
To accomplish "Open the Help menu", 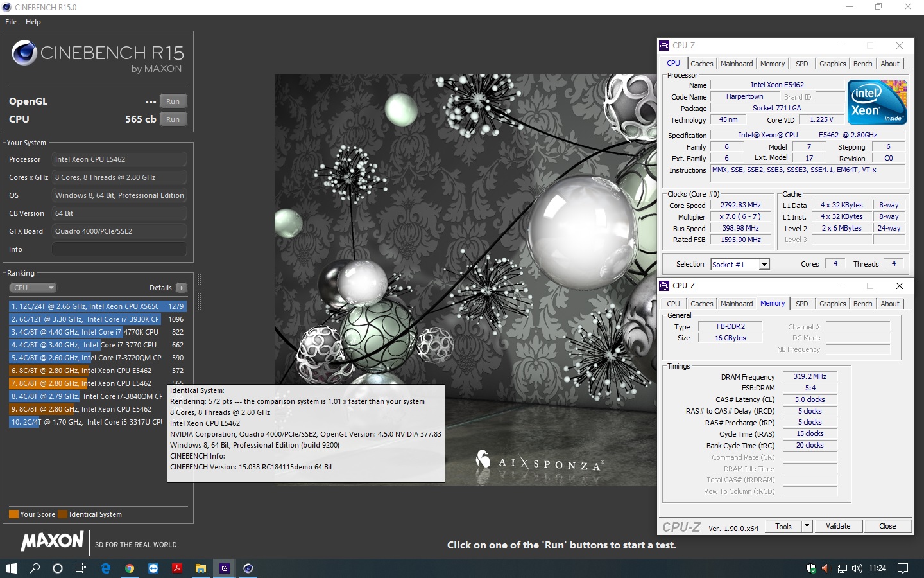I will click(33, 22).
